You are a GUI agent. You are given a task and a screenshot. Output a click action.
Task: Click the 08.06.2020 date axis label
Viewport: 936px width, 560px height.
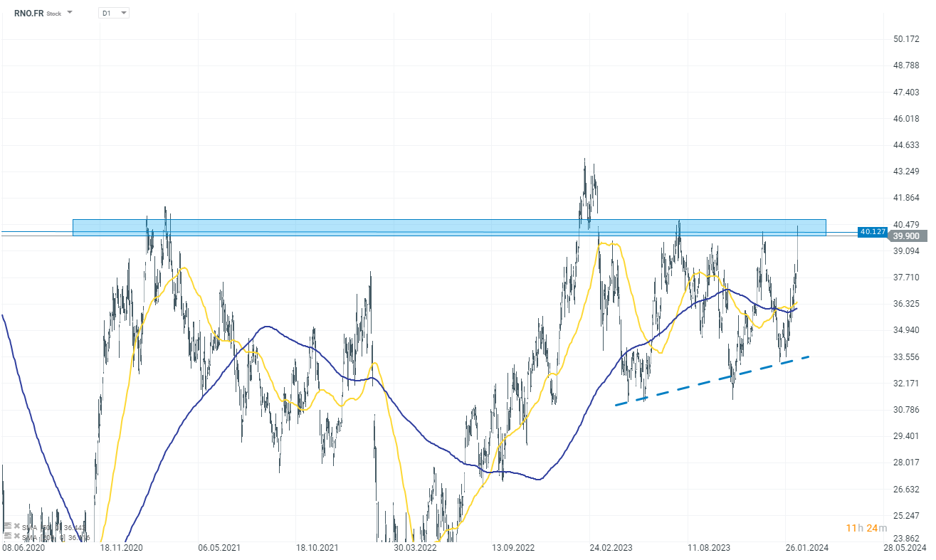23,548
